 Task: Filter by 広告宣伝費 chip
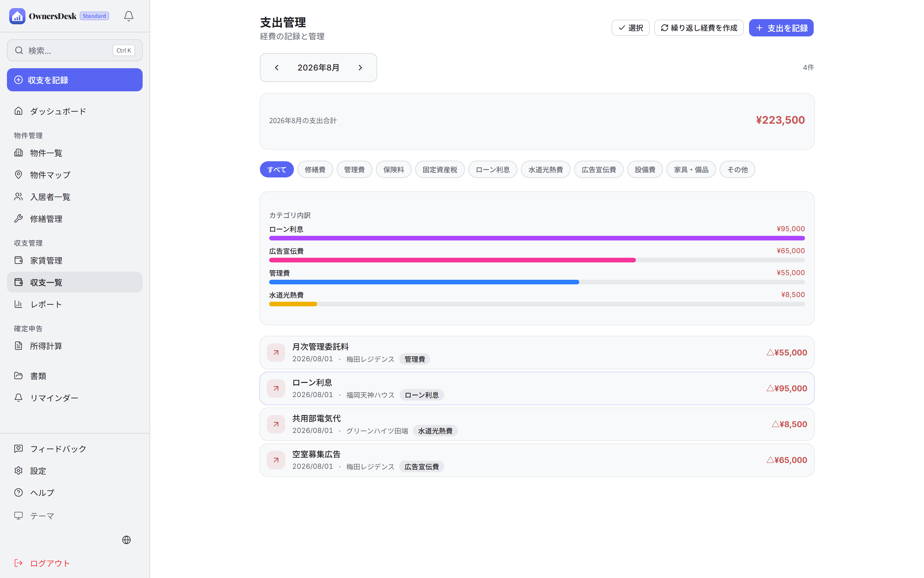pos(599,169)
